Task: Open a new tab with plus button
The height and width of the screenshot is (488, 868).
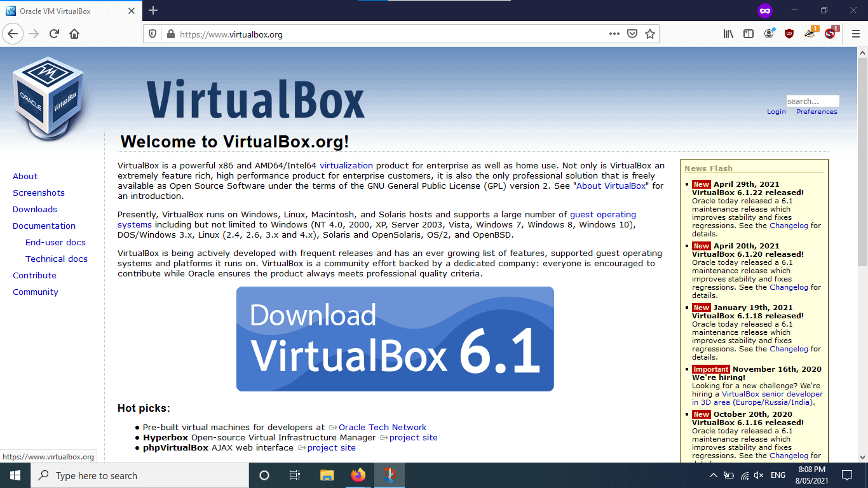Action: click(153, 10)
